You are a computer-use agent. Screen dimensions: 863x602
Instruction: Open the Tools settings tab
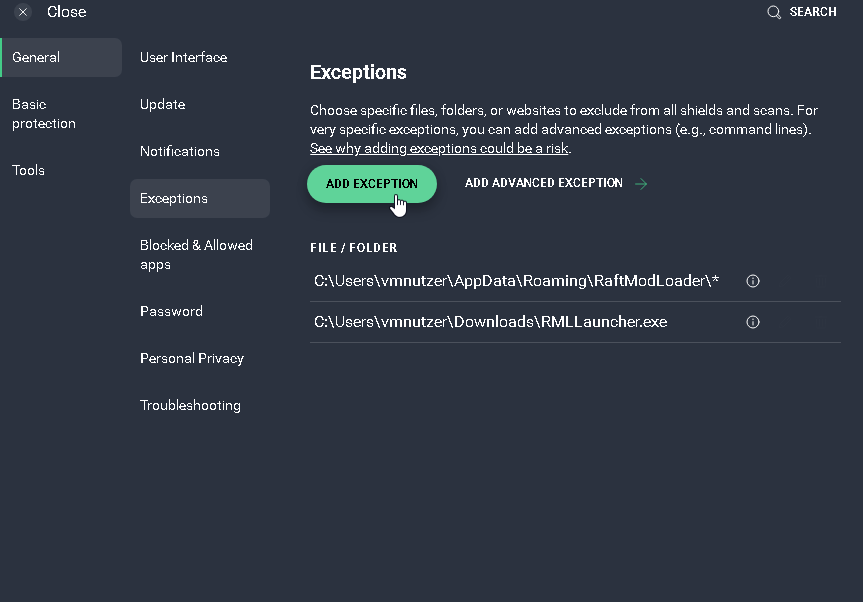[x=29, y=171]
